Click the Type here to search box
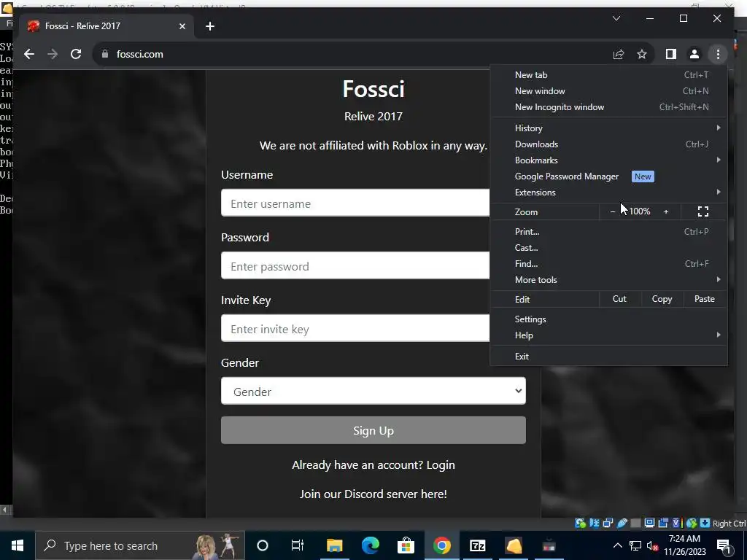This screenshot has width=747, height=560. (140, 545)
